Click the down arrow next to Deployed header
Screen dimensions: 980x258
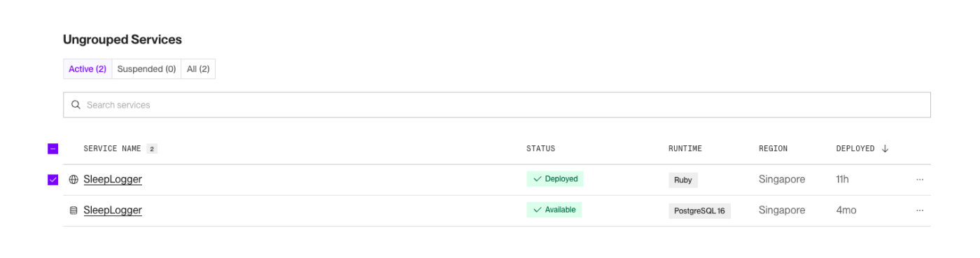pos(885,149)
